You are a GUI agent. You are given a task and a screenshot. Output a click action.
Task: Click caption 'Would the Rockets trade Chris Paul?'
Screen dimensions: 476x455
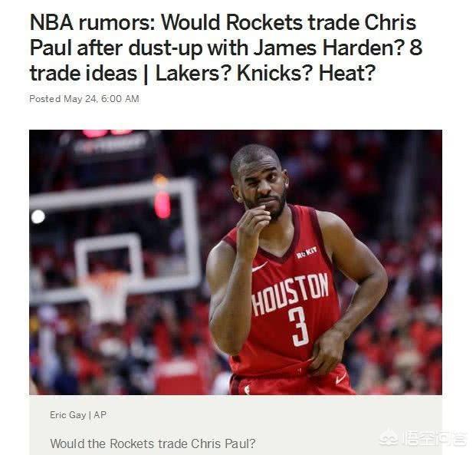[x=153, y=443]
